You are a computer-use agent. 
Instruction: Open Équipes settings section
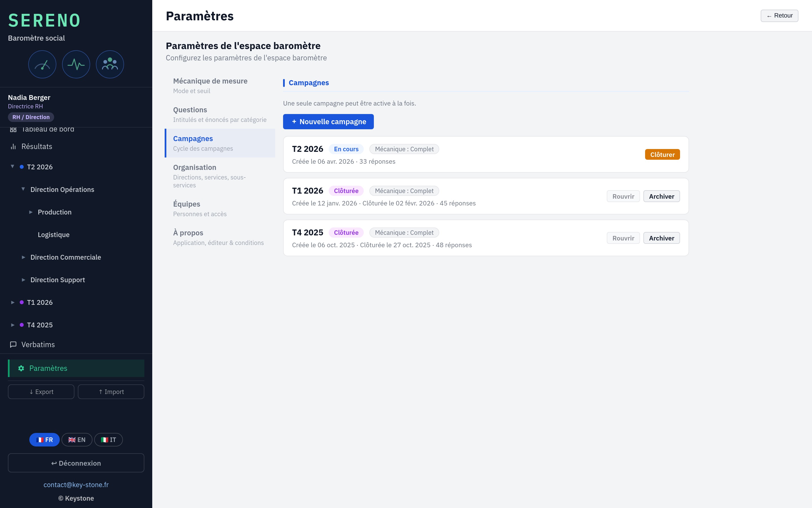coord(220,209)
